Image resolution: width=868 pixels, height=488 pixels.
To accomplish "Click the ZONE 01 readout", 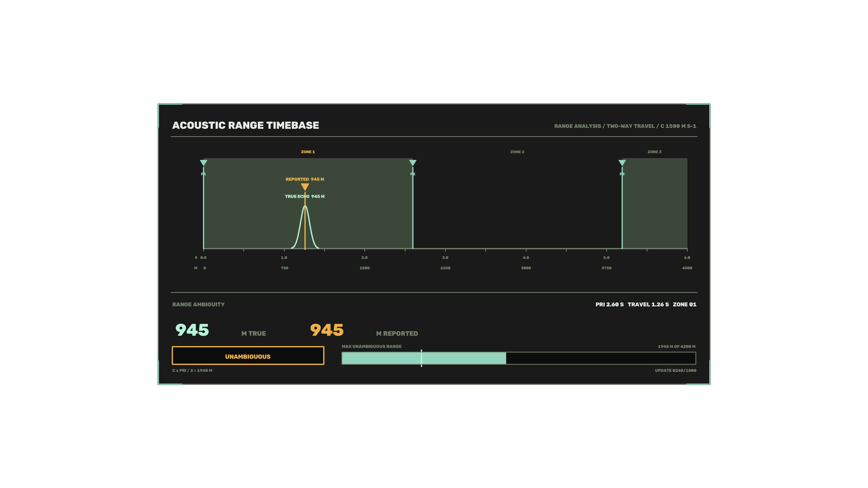I will [685, 305].
